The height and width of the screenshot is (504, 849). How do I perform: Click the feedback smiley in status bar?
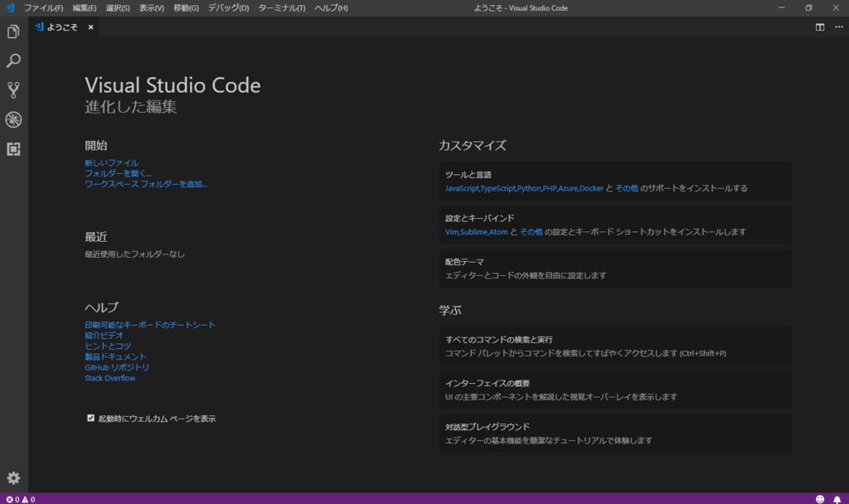pyautogui.click(x=820, y=499)
